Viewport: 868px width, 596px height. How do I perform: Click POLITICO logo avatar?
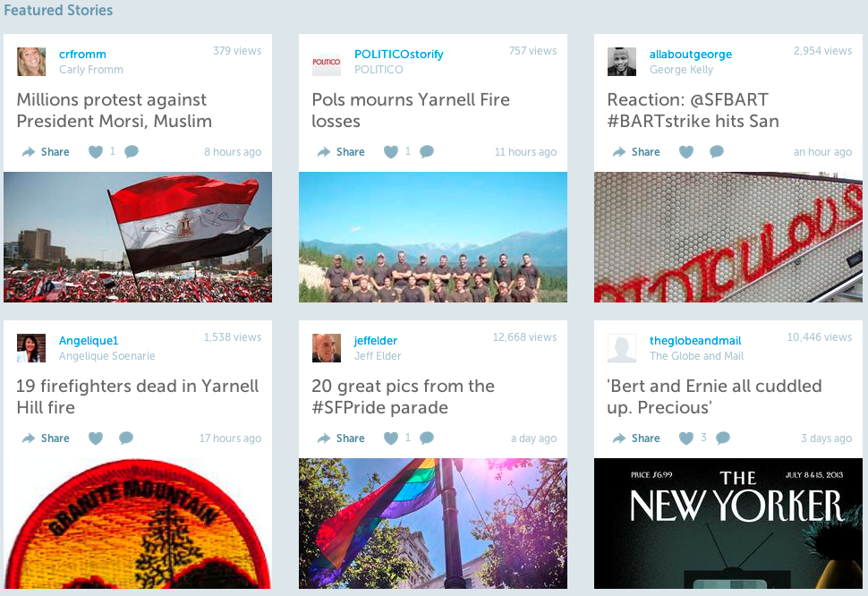327,62
